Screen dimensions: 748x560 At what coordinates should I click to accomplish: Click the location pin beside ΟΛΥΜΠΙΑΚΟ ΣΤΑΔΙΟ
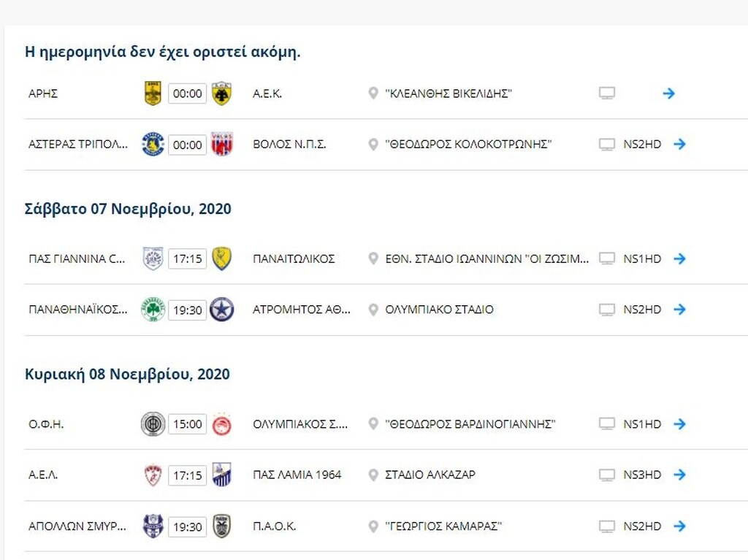(x=374, y=309)
